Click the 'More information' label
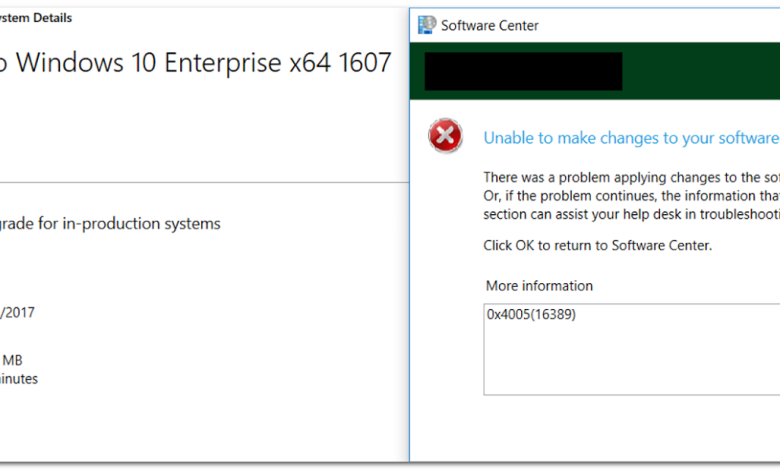Screen dimensions: 780x470 click(x=539, y=286)
